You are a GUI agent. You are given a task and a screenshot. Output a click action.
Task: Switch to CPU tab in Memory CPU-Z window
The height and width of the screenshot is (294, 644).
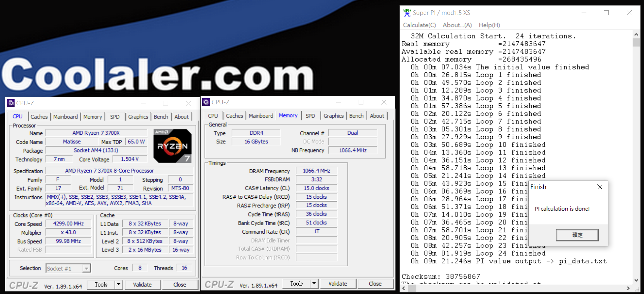(213, 116)
